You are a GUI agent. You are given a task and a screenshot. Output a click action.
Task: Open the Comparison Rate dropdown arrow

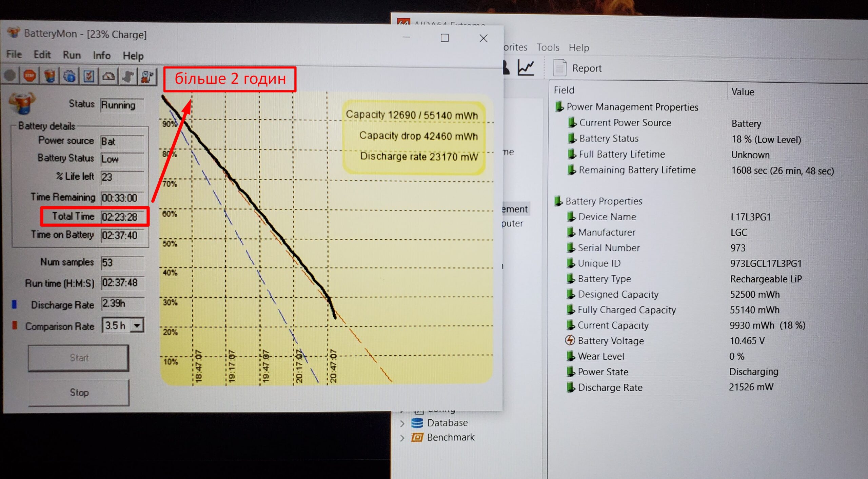click(137, 326)
